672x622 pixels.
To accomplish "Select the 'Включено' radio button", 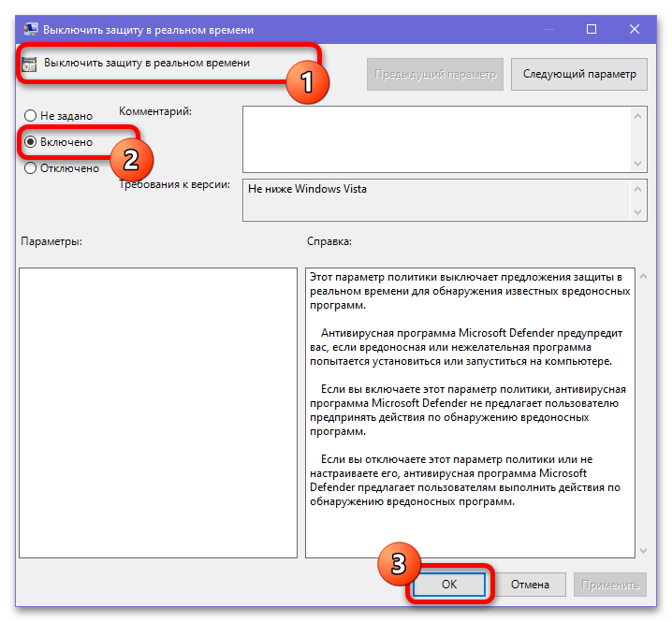I will coord(30,142).
